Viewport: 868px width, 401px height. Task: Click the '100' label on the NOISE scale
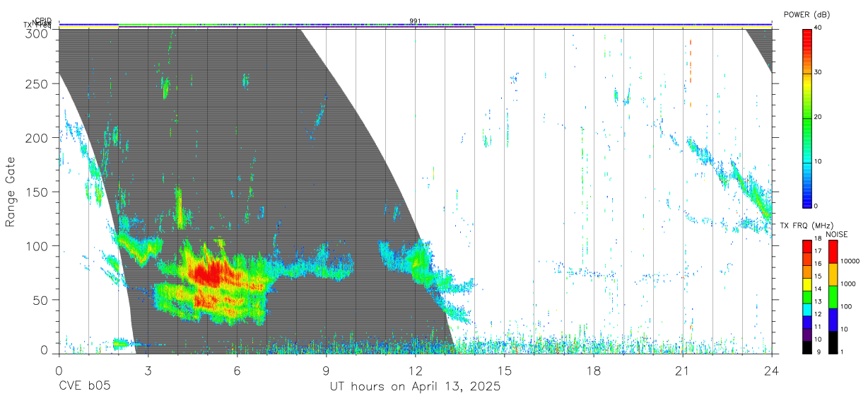[x=848, y=306]
